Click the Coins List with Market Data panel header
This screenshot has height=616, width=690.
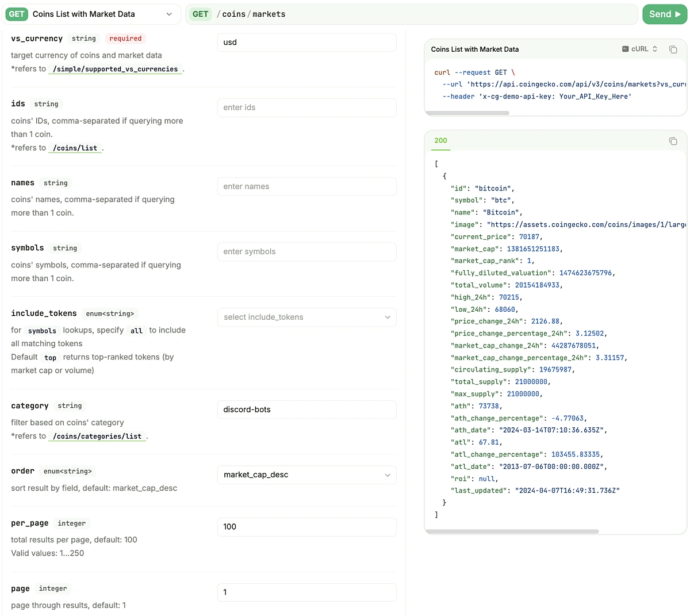[474, 49]
